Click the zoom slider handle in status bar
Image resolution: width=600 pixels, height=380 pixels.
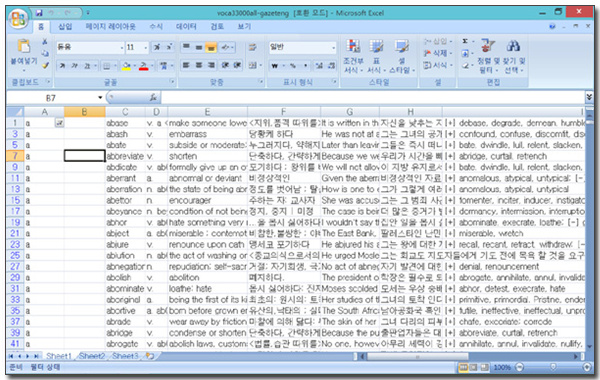553,367
